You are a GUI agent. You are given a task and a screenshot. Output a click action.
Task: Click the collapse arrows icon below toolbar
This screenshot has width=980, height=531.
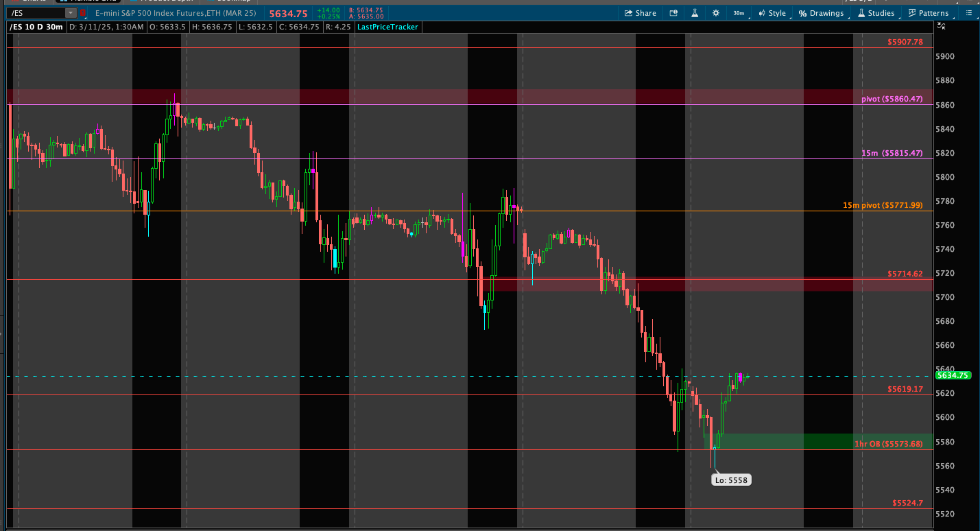click(x=942, y=27)
